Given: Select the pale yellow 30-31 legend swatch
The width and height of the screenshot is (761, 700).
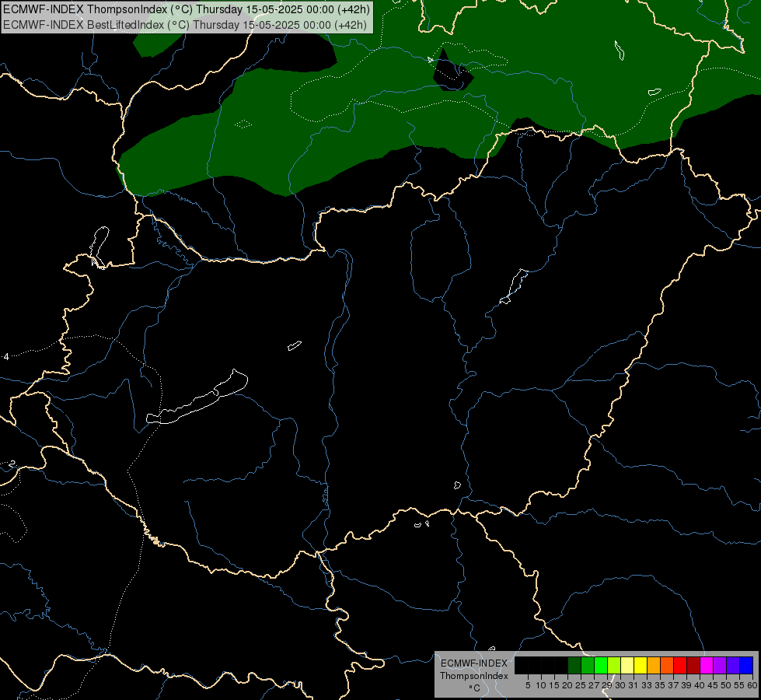Looking at the screenshot, I should 627,665.
